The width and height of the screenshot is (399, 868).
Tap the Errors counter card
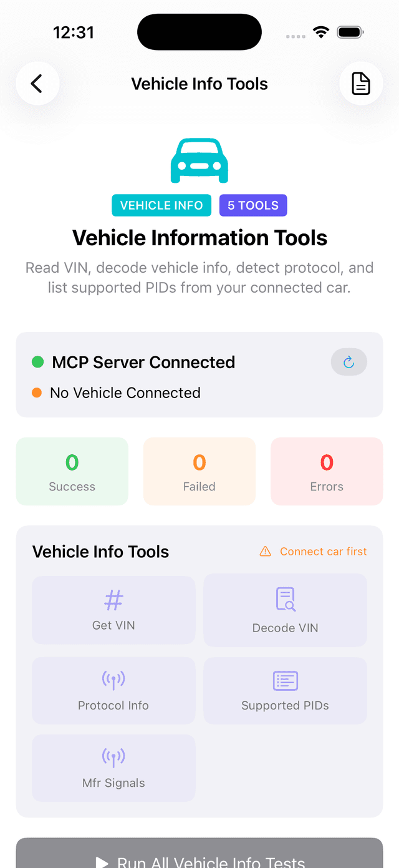point(327,471)
